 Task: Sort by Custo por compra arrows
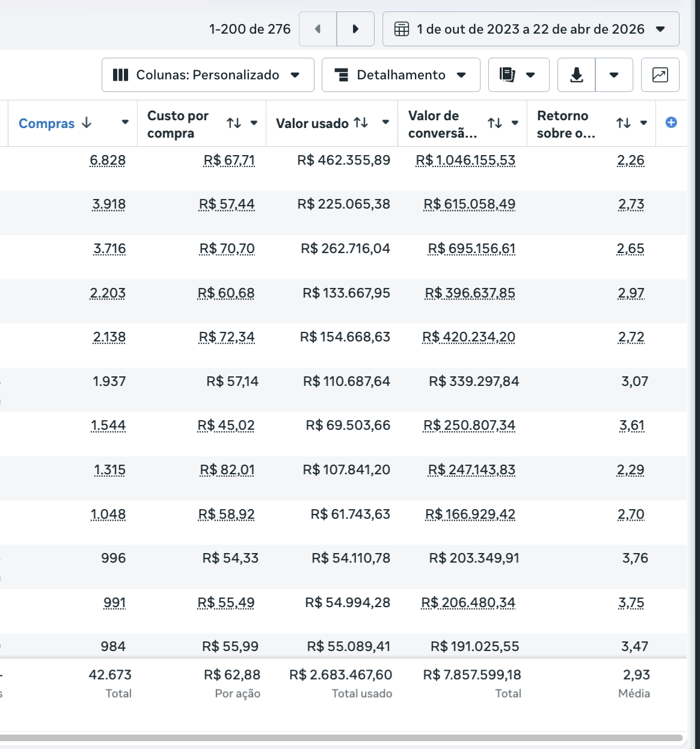234,123
